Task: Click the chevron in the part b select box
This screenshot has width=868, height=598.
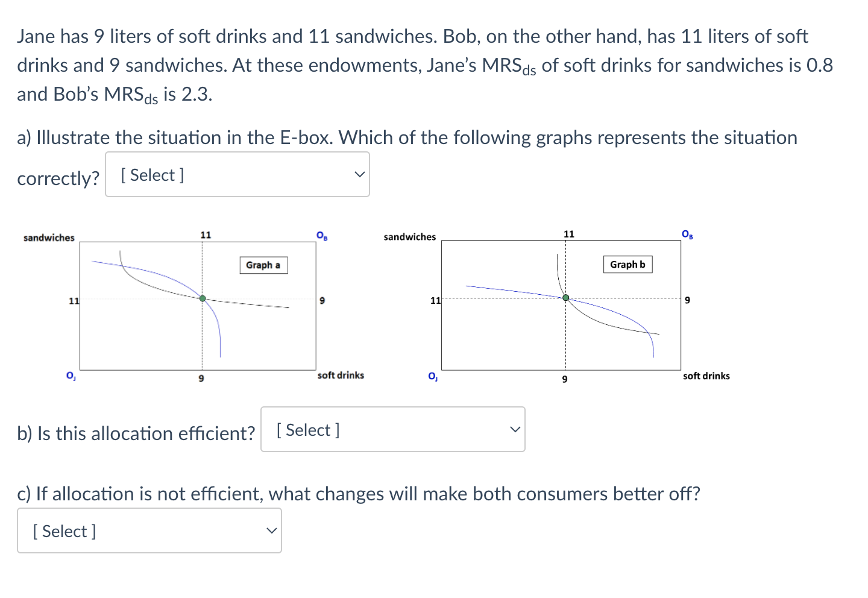Action: tap(515, 429)
